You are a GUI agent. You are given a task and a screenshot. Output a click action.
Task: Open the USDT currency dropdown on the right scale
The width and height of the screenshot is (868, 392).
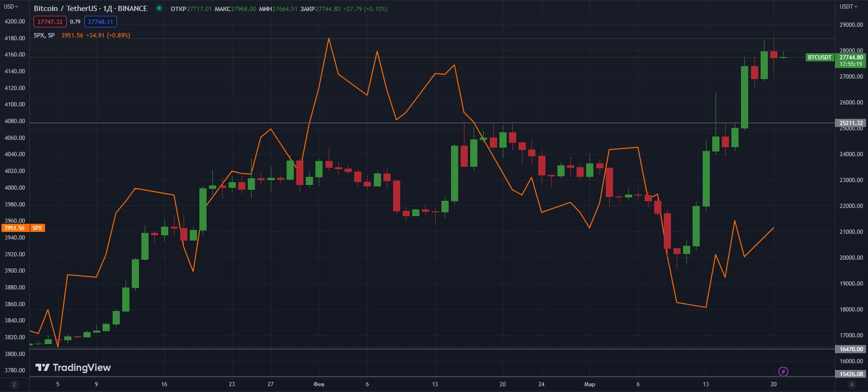(x=848, y=7)
